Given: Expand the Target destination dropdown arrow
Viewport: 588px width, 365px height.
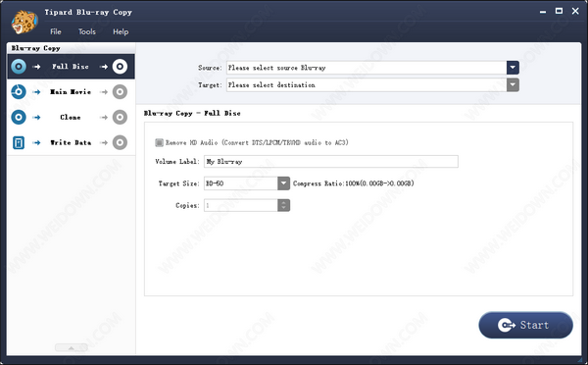Looking at the screenshot, I should tap(513, 84).
